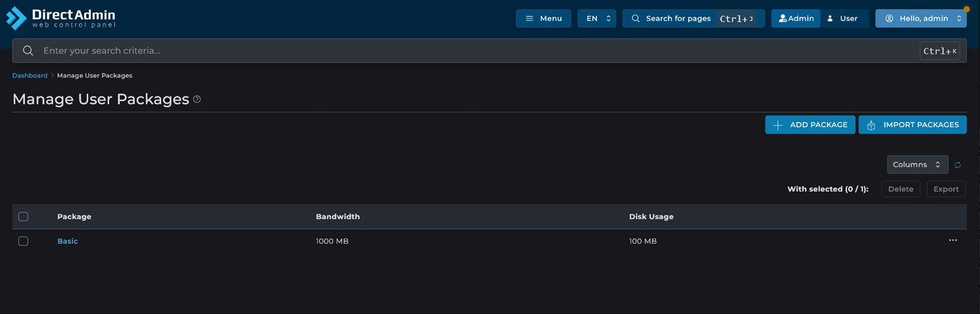980x314 pixels.
Task: Go to Dashboard via breadcrumb
Action: tap(29, 76)
